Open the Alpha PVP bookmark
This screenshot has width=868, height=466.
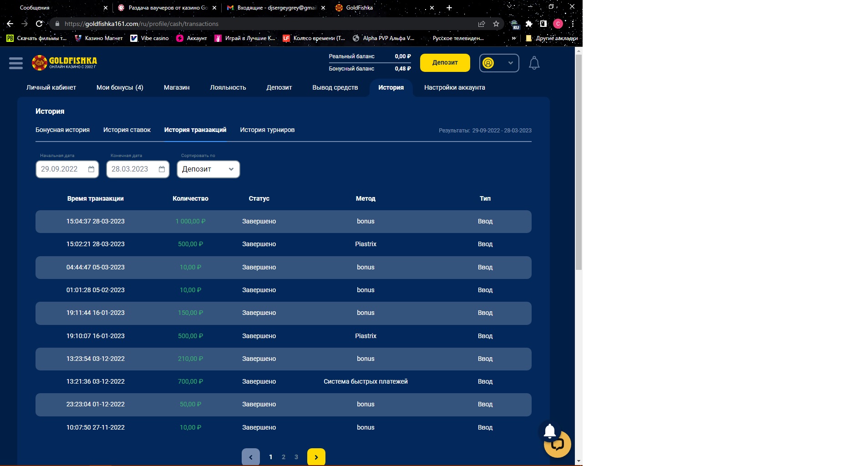384,38
